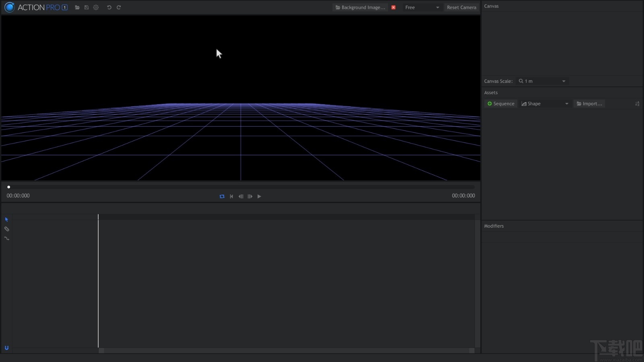
Task: Add a new Sequence asset
Action: pos(501,103)
